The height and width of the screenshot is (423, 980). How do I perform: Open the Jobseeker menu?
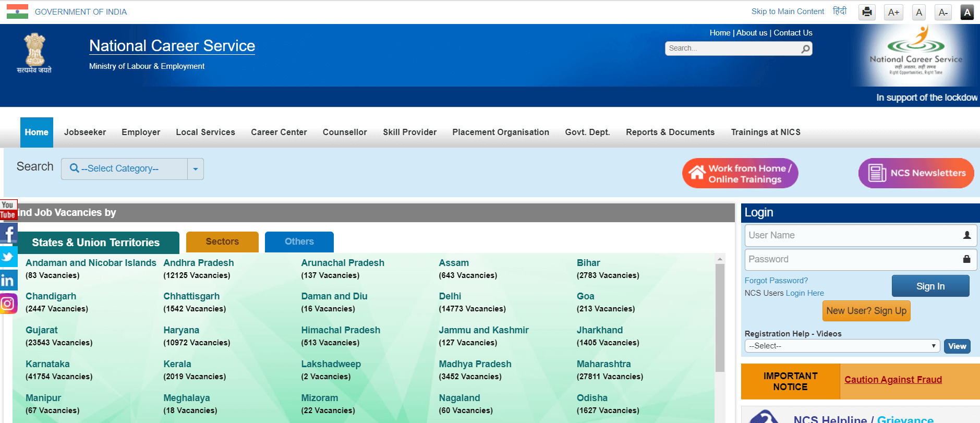(85, 132)
